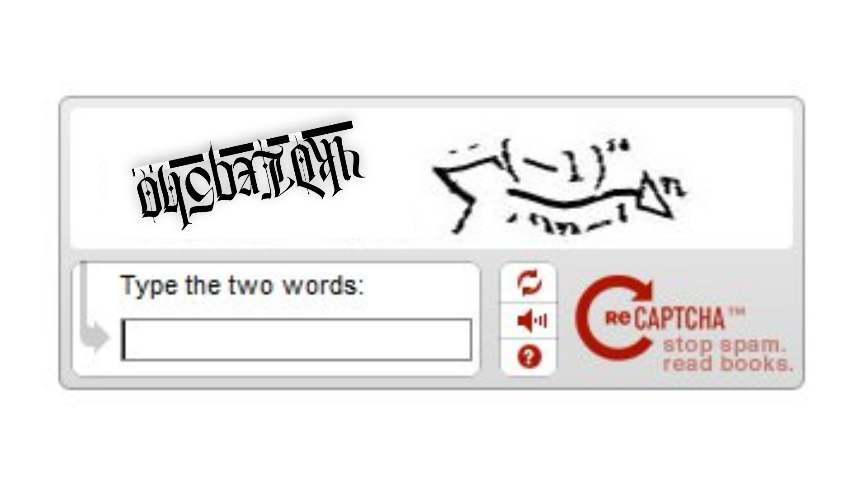Click the gray curved arrow beside the input
868x488 pixels.
pyautogui.click(x=94, y=312)
